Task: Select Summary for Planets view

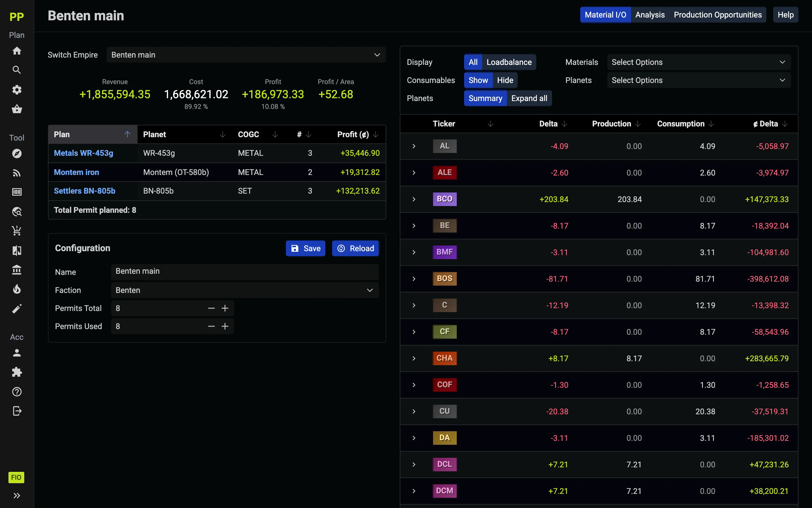Action: [485, 98]
